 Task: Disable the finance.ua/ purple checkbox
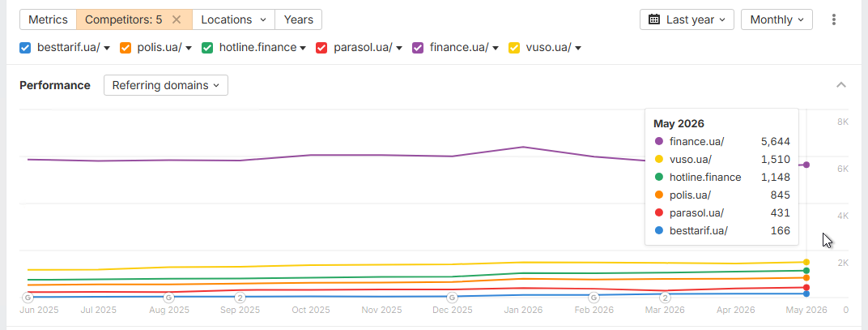click(418, 48)
